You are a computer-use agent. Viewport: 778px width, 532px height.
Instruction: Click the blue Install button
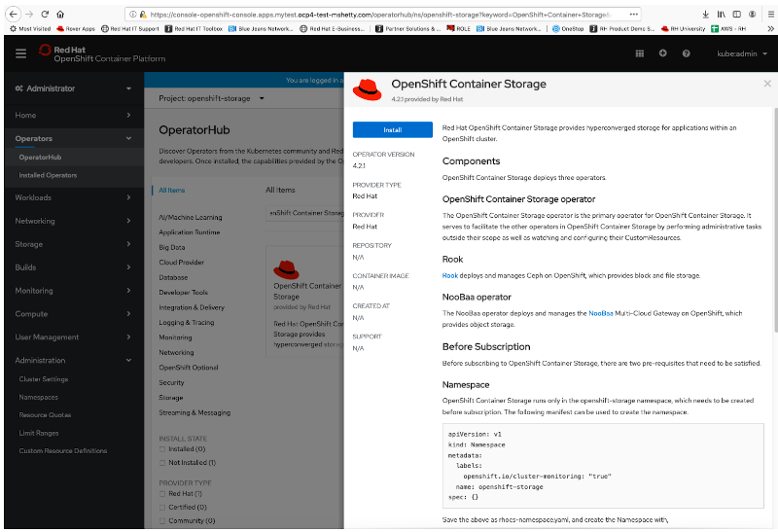tap(393, 129)
